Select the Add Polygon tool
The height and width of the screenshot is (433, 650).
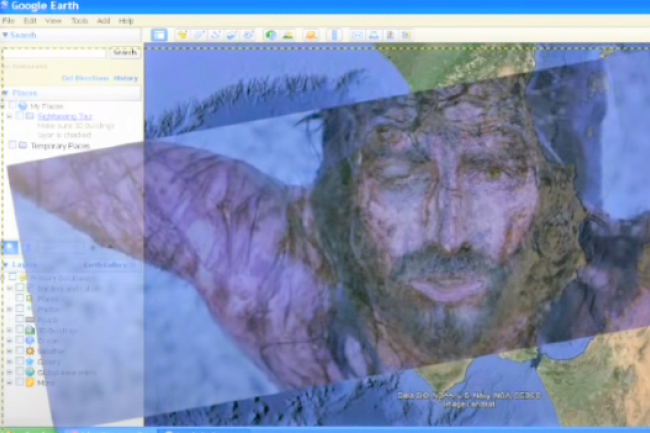point(200,35)
